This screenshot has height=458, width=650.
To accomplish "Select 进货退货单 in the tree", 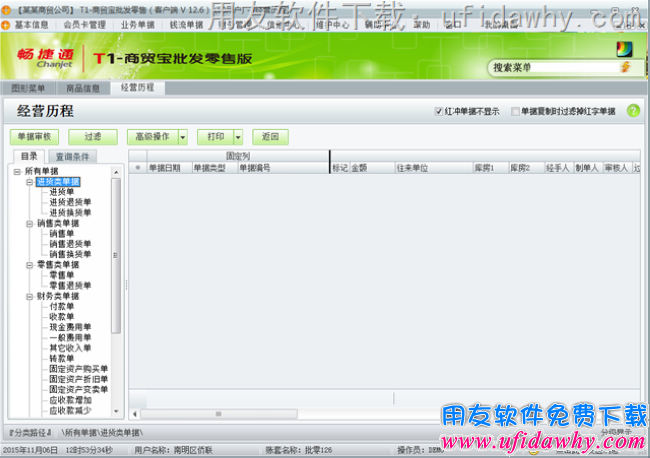I will click(70, 202).
